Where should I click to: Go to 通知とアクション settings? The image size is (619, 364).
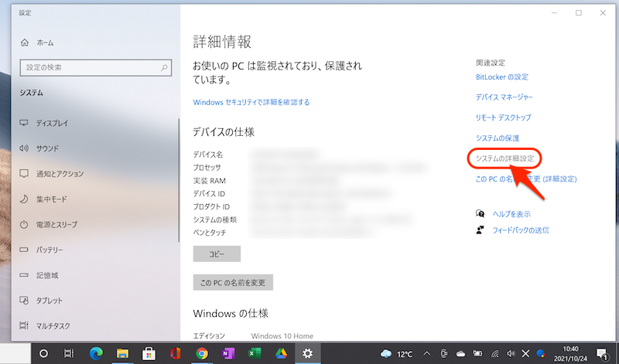click(x=59, y=174)
